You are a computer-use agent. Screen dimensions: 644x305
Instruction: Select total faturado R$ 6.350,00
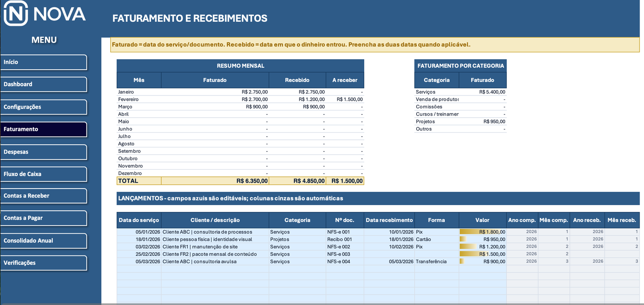click(215, 181)
